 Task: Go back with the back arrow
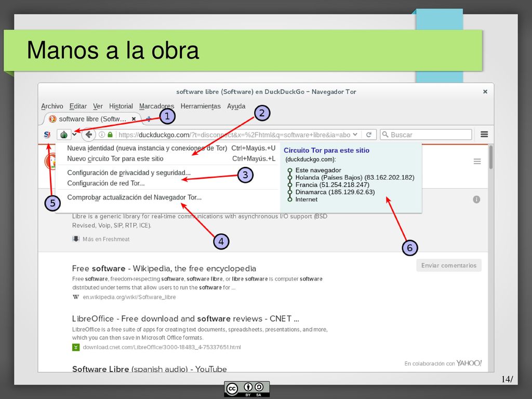coord(88,135)
